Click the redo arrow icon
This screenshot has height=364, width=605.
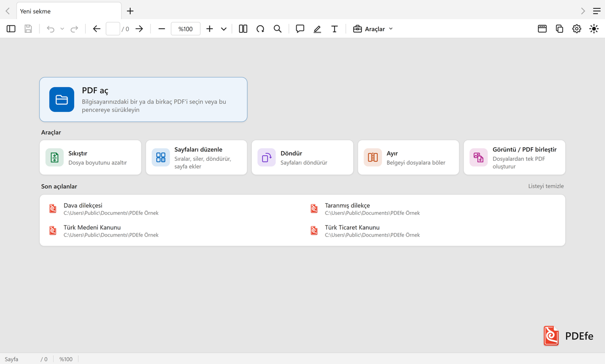click(x=75, y=29)
